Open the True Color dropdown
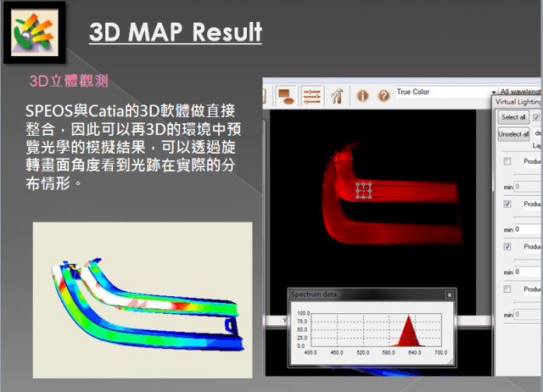 (x=441, y=92)
